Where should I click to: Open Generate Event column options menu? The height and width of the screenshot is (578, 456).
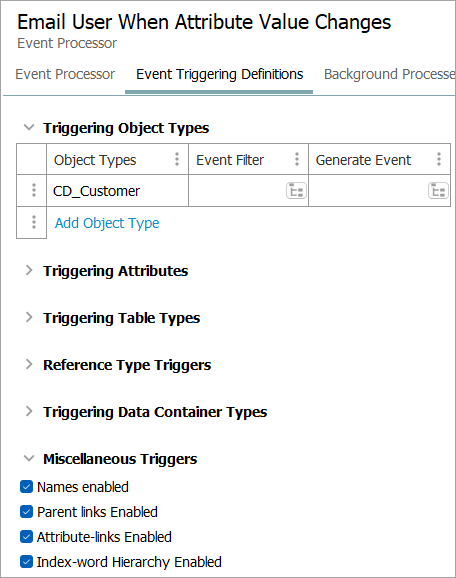pyautogui.click(x=439, y=159)
